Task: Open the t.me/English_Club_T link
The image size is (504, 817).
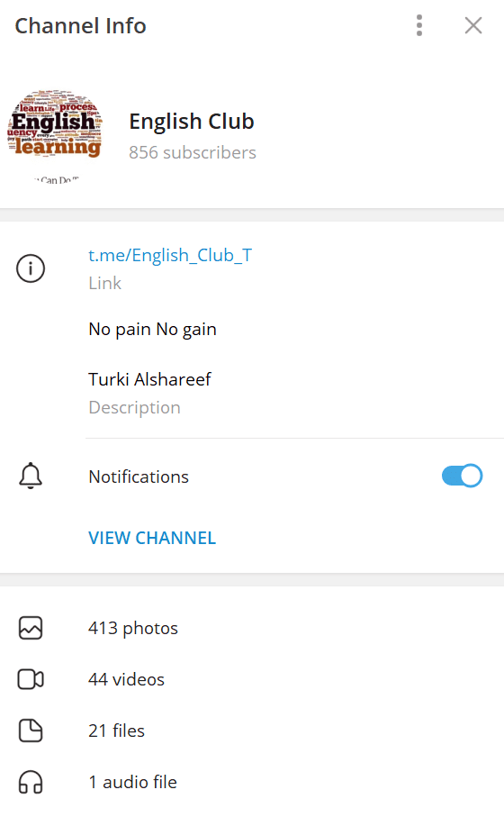Action: pos(170,255)
